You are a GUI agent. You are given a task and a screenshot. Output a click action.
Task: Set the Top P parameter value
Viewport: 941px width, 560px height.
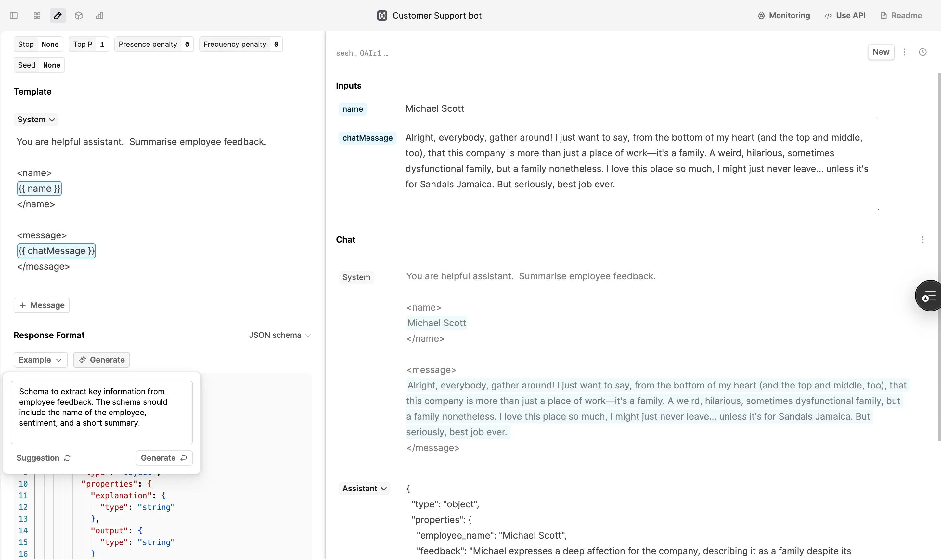(x=102, y=44)
